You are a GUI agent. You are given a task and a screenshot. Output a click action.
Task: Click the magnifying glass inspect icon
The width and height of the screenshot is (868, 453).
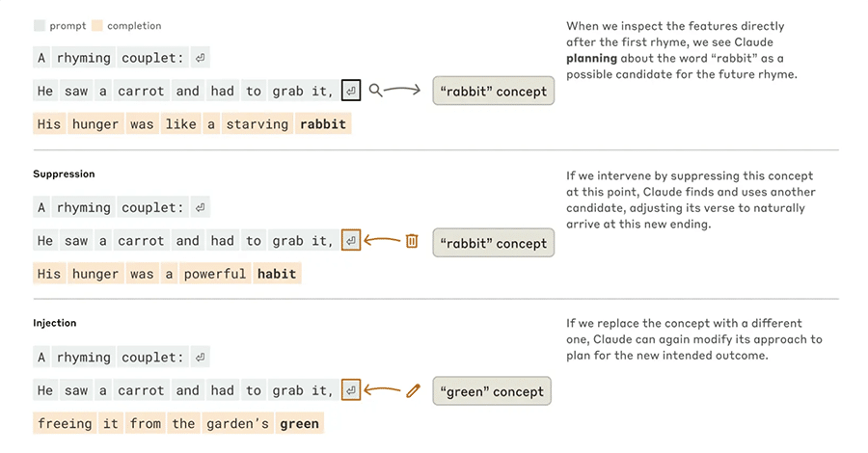(x=376, y=91)
